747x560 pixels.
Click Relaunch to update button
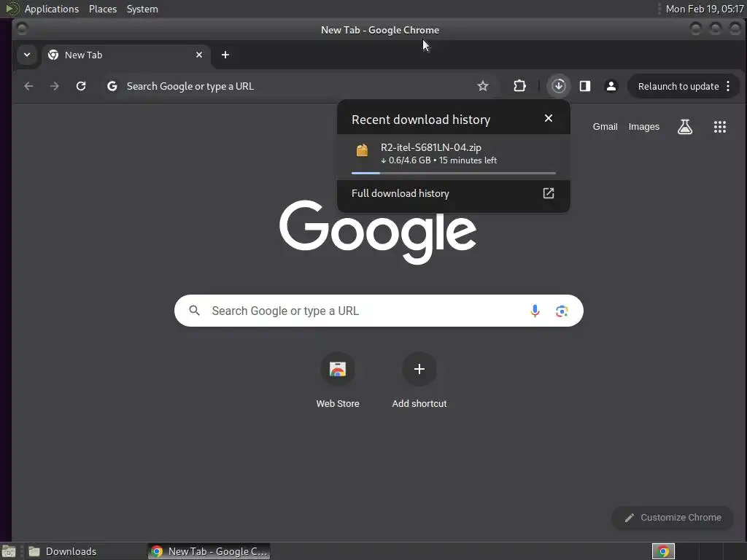click(x=678, y=86)
